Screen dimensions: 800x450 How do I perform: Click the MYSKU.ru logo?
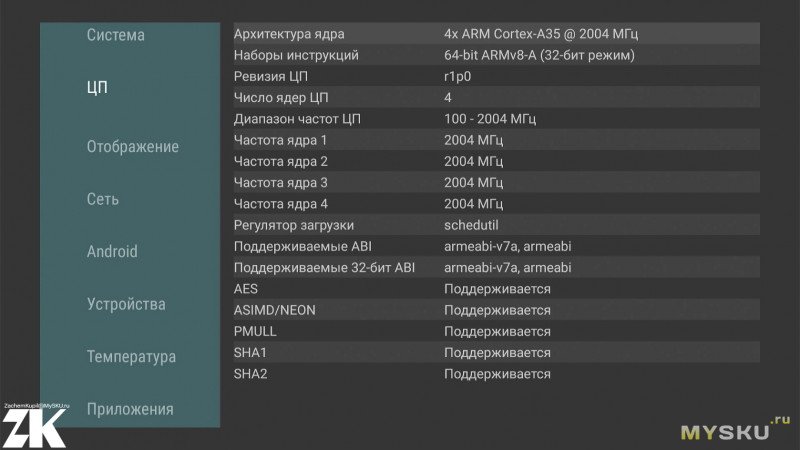point(735,429)
